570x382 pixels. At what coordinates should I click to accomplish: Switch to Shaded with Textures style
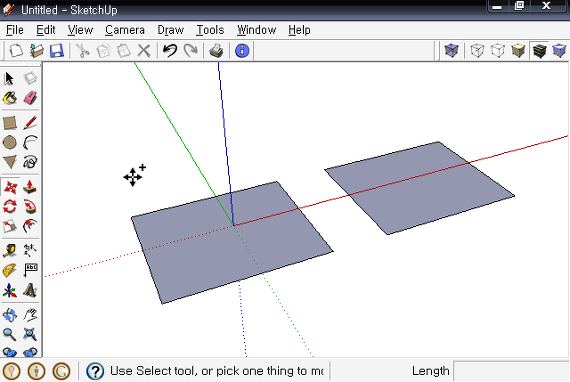click(539, 51)
